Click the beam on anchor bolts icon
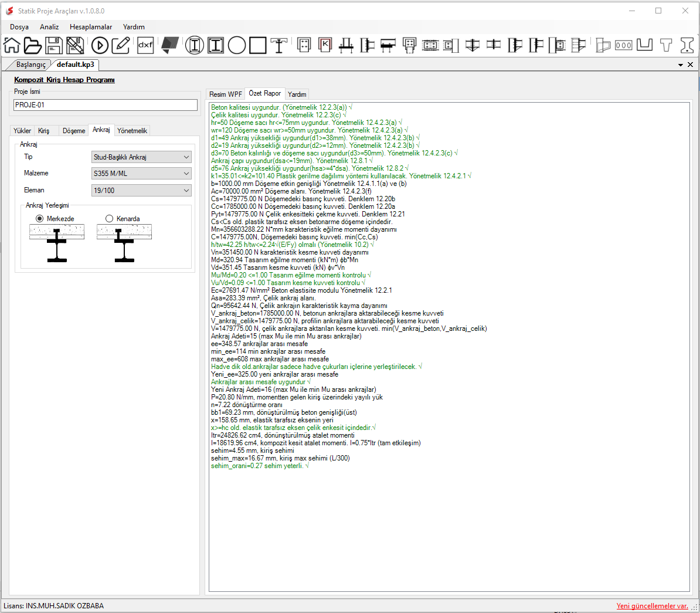The image size is (700, 613). coord(388,45)
